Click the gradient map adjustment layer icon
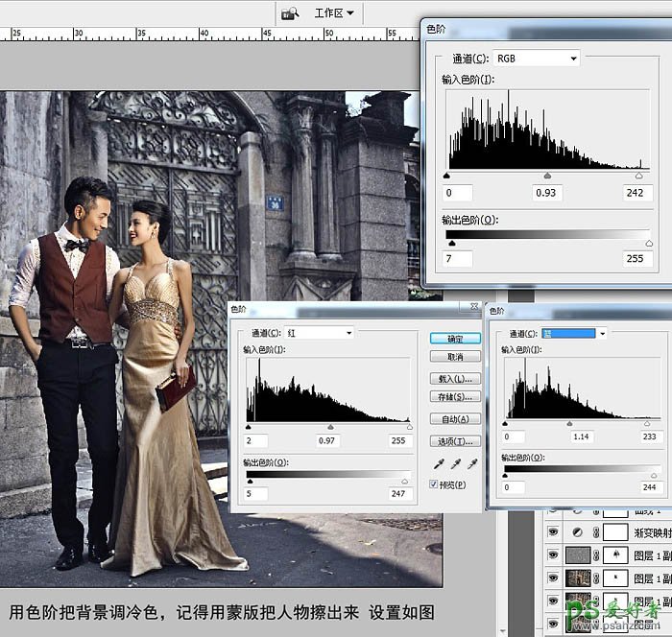Image resolution: width=672 pixels, height=637 pixels. coord(577,532)
